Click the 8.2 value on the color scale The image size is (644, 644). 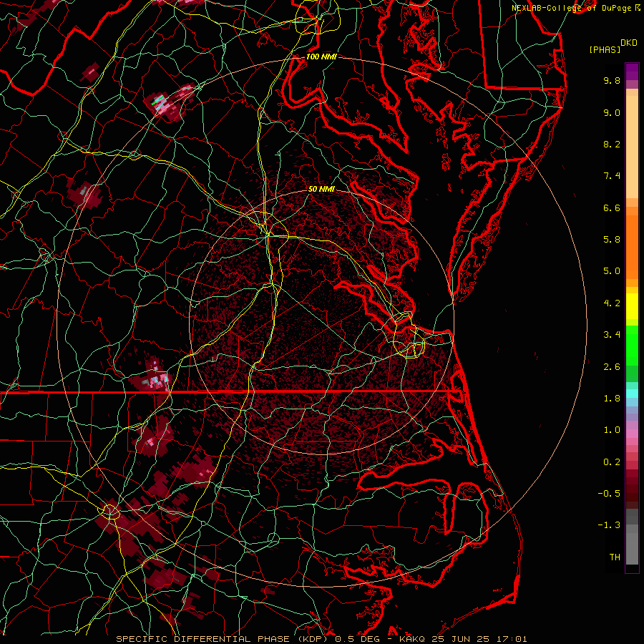tap(612, 144)
